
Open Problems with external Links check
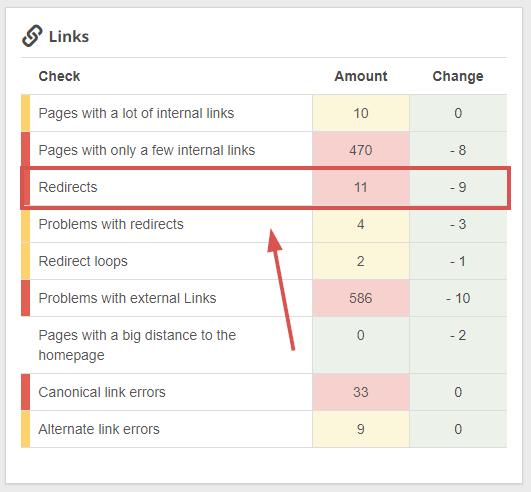tap(127, 298)
